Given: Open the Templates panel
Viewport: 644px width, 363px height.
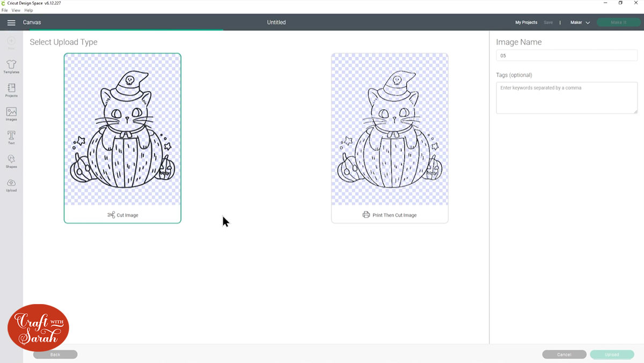Looking at the screenshot, I should (x=11, y=66).
